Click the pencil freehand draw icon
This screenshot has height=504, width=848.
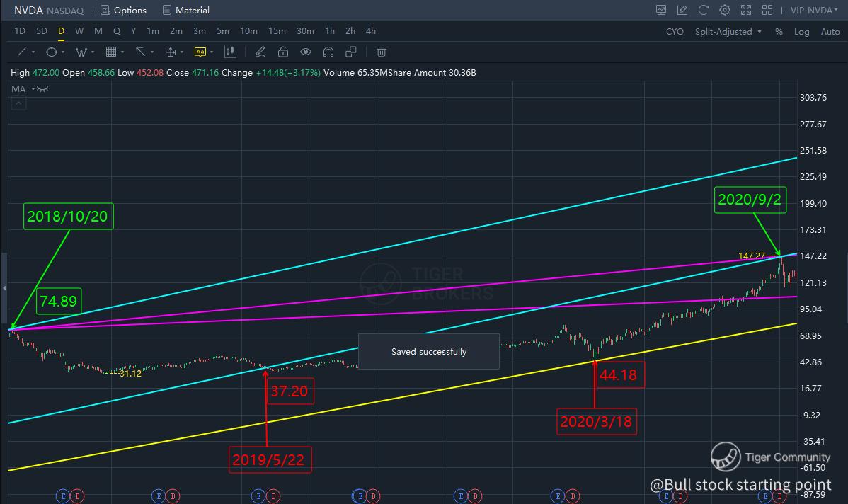[x=260, y=52]
